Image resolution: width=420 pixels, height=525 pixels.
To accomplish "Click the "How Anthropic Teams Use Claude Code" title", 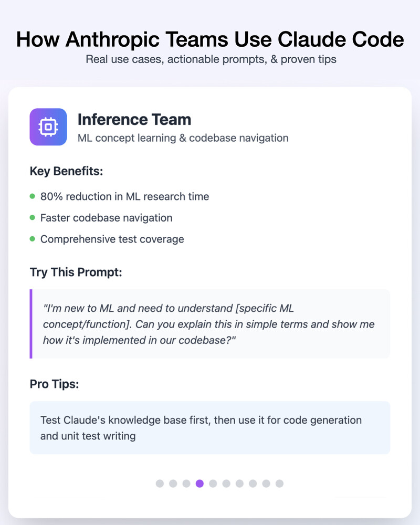I will click(x=210, y=40).
